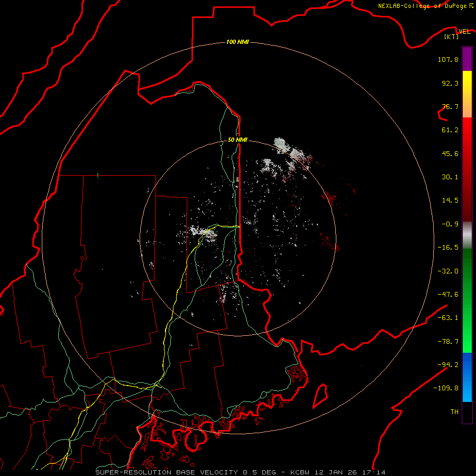476x476 pixels.
Task: Click the 45.6 velocity scale value
Action: (450, 153)
